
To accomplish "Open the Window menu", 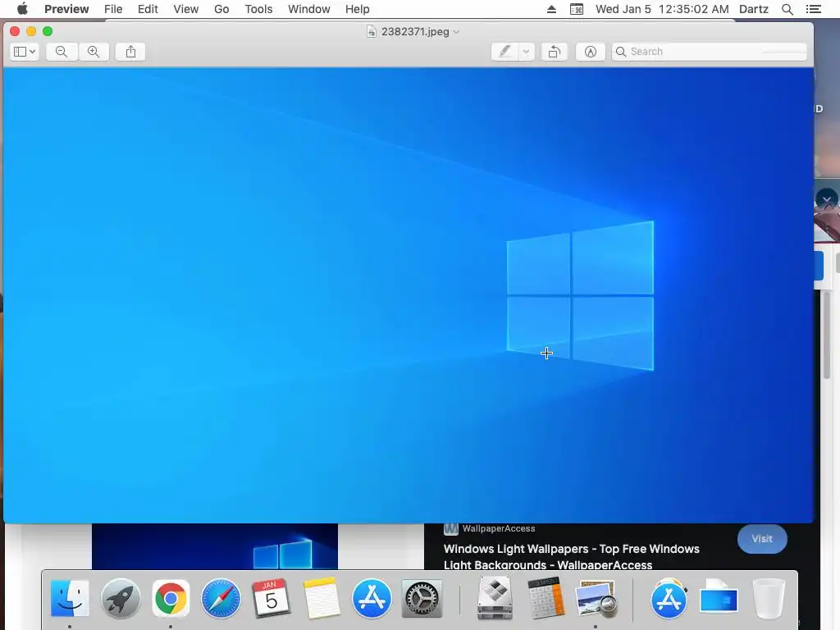I will (308, 9).
